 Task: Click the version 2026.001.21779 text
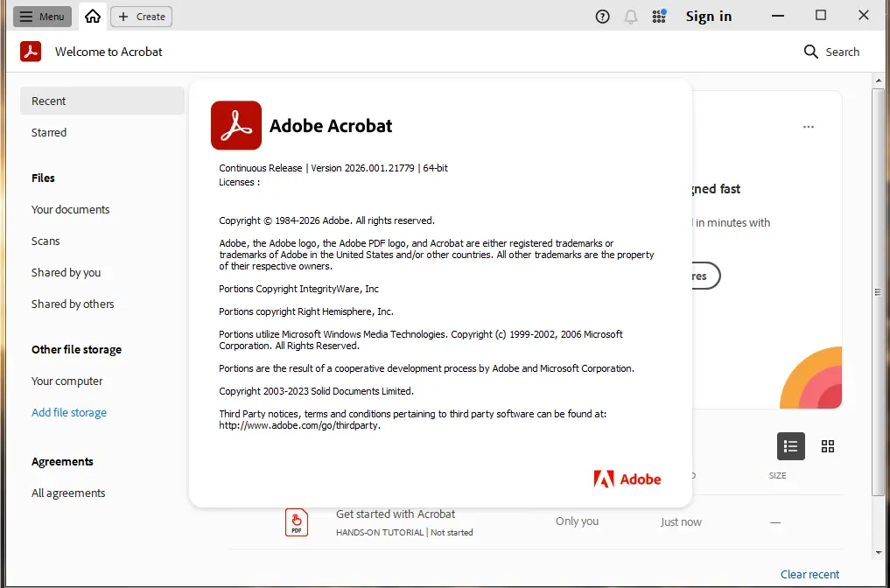(x=362, y=168)
